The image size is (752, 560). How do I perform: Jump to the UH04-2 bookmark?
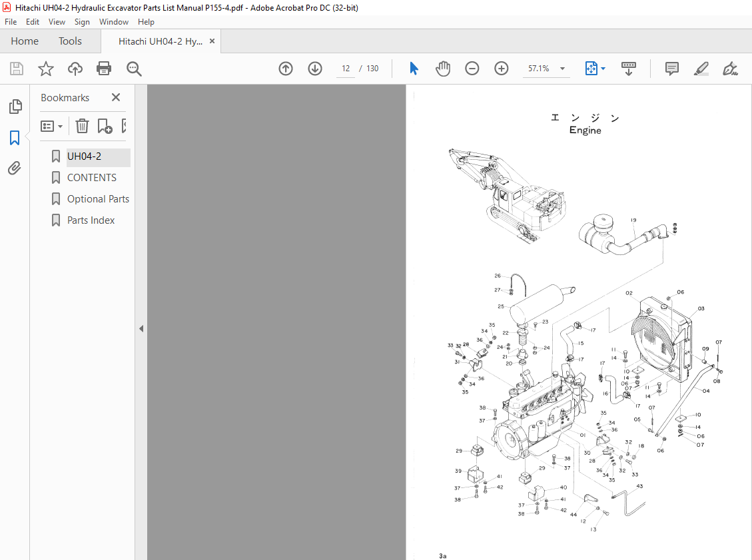84,156
